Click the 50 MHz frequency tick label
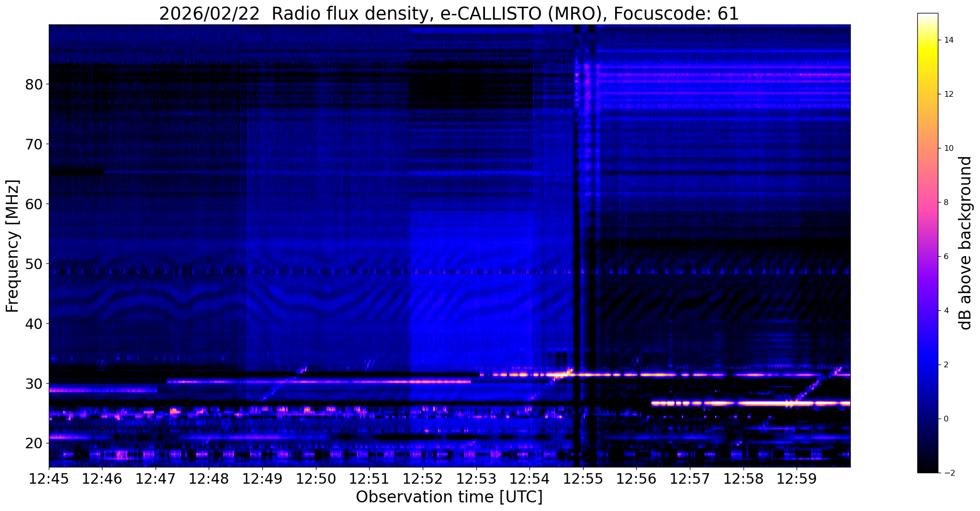Screen dimensions: 980x511 [x=34, y=264]
